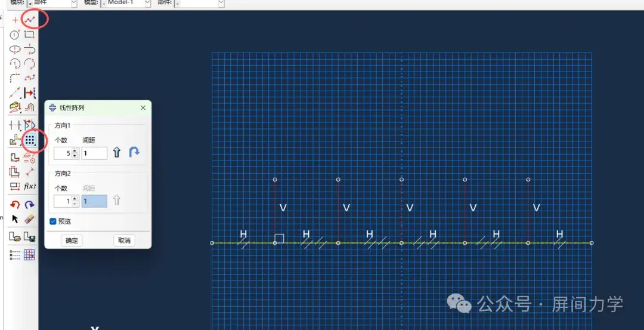Increase the 方向1 个数 count stepper
The width and height of the screenshot is (644, 330).
point(75,151)
